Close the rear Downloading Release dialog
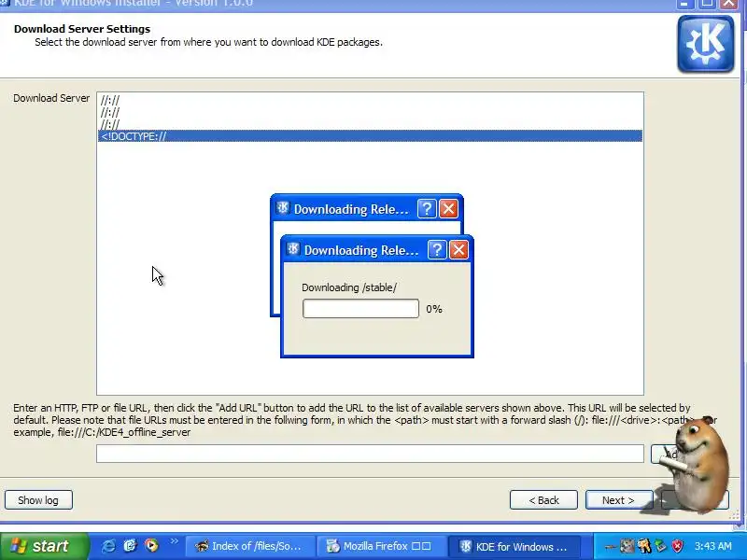The height and width of the screenshot is (560, 747). [449, 208]
